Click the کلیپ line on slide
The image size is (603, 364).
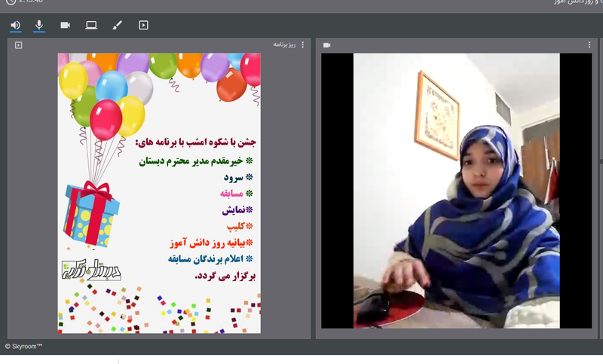(240, 226)
